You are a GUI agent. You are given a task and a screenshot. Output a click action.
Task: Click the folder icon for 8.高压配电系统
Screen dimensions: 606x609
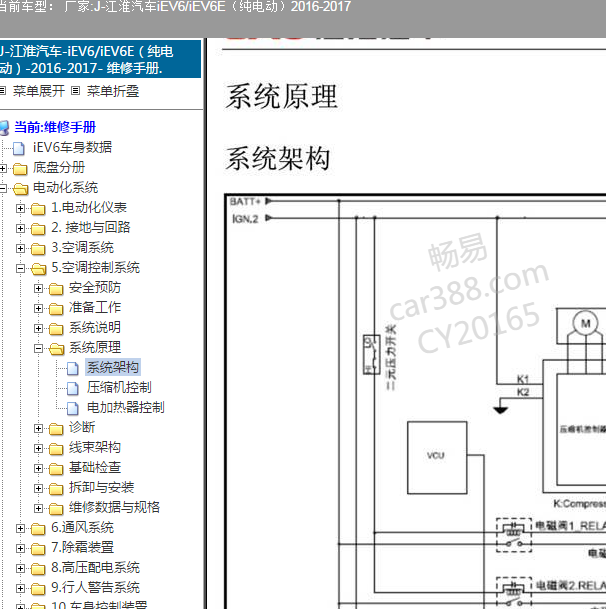tap(38, 569)
